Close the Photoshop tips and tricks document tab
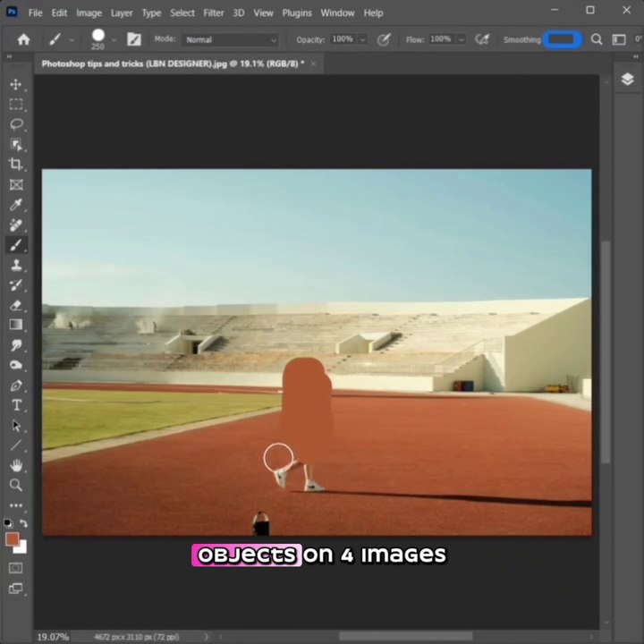The width and height of the screenshot is (644, 644). 313,64
